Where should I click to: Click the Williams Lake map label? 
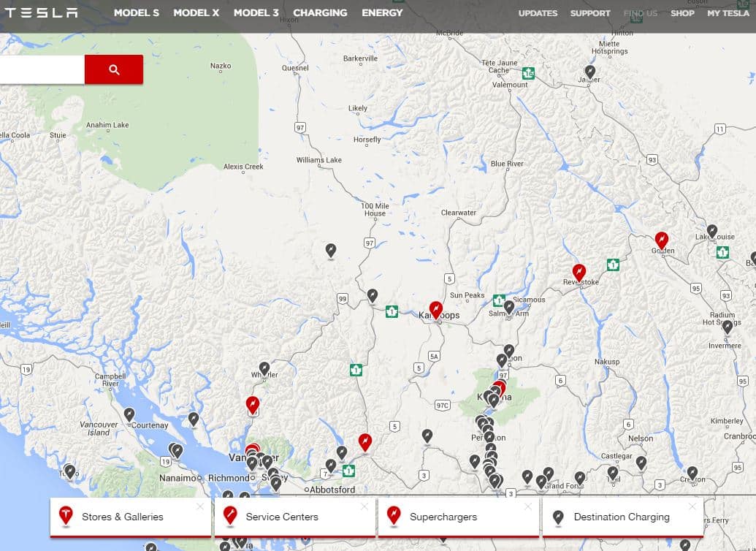pos(318,160)
